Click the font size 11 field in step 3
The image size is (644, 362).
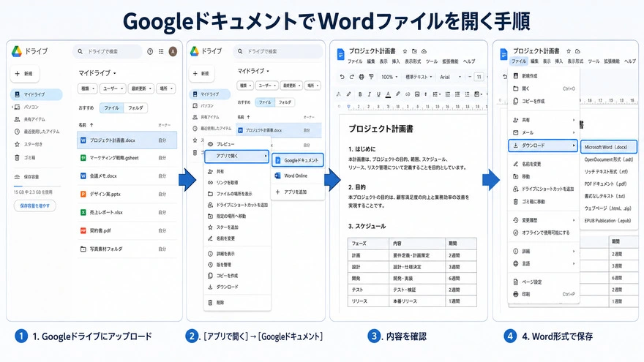479,77
